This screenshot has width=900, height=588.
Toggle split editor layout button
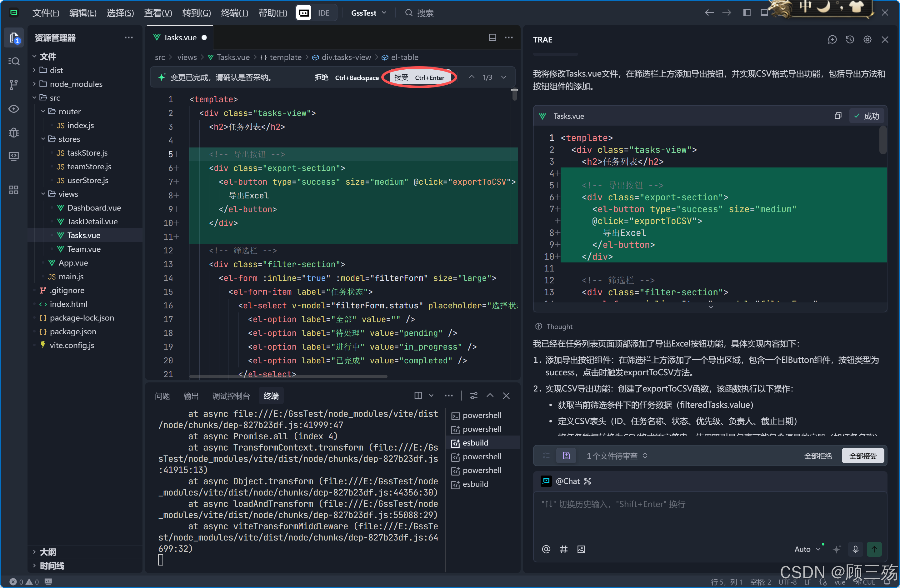pos(492,37)
